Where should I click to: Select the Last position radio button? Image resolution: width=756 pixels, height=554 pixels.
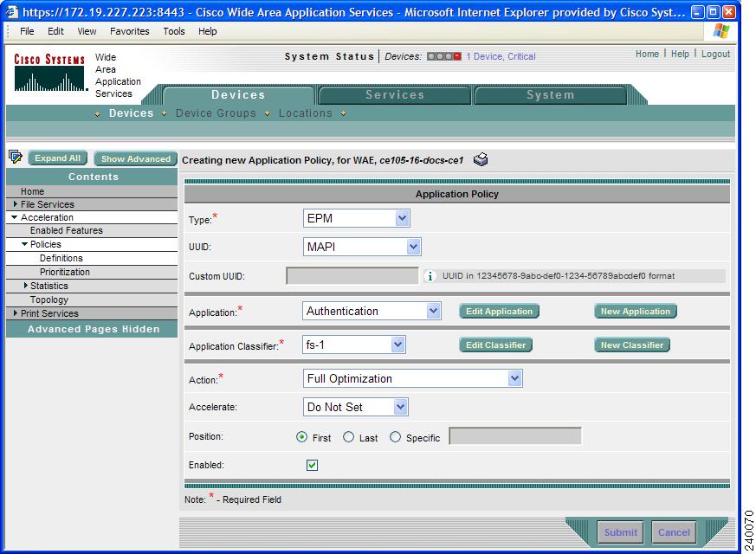(x=348, y=437)
